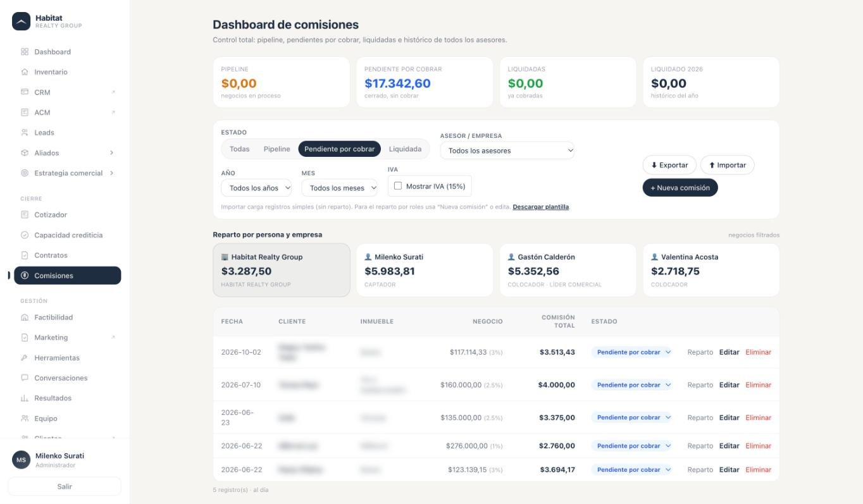Screen dimensions: 863x504
Task: Open the Dashboard grid icon
Action: [25, 52]
